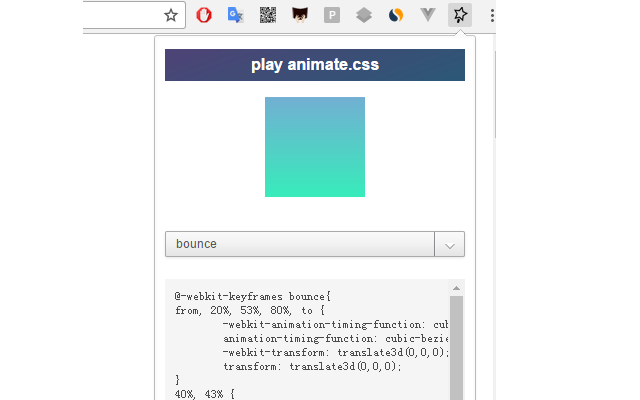Expand the dropdown chevron next to bounce
Image resolution: width=640 pixels, height=400 pixels.
[x=450, y=244]
